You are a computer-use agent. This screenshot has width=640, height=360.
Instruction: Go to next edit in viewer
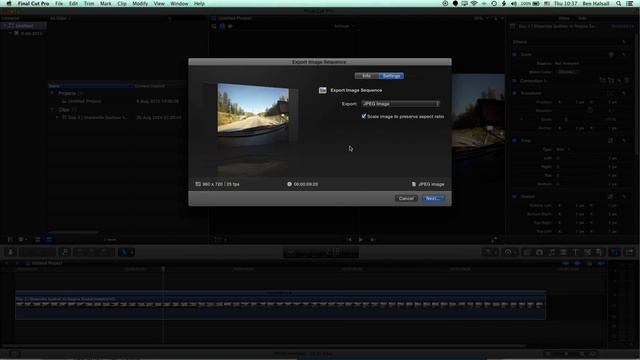pyautogui.click(x=373, y=240)
